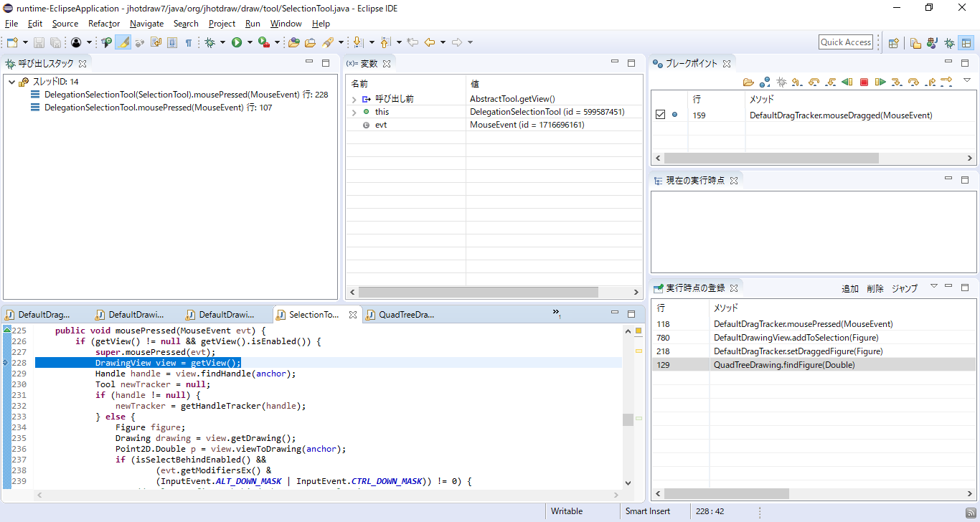Image resolution: width=980 pixels, height=522 pixels.
Task: Open the New wizard dropdown arrow
Action: [25, 42]
